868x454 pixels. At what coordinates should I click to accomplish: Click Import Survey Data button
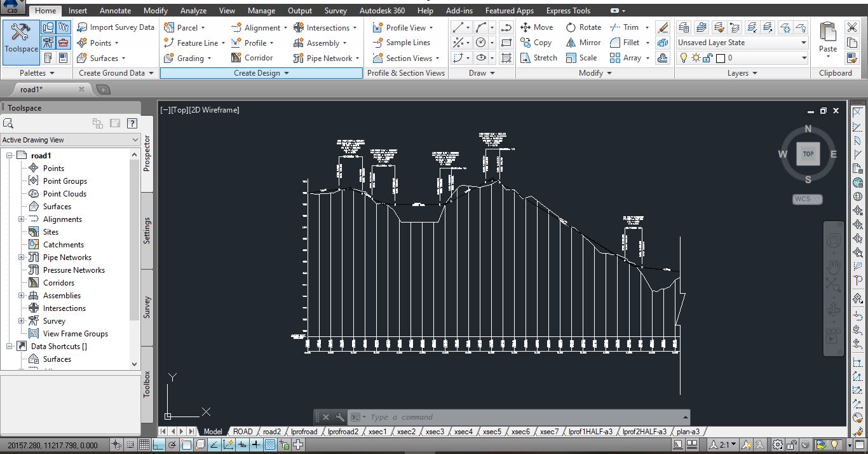click(x=116, y=27)
